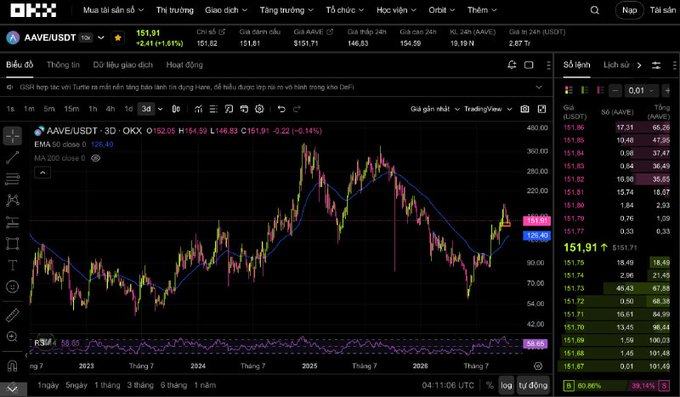Open the AAVE/USDT pair selector dropdown
The width and height of the screenshot is (680, 397).
101,38
